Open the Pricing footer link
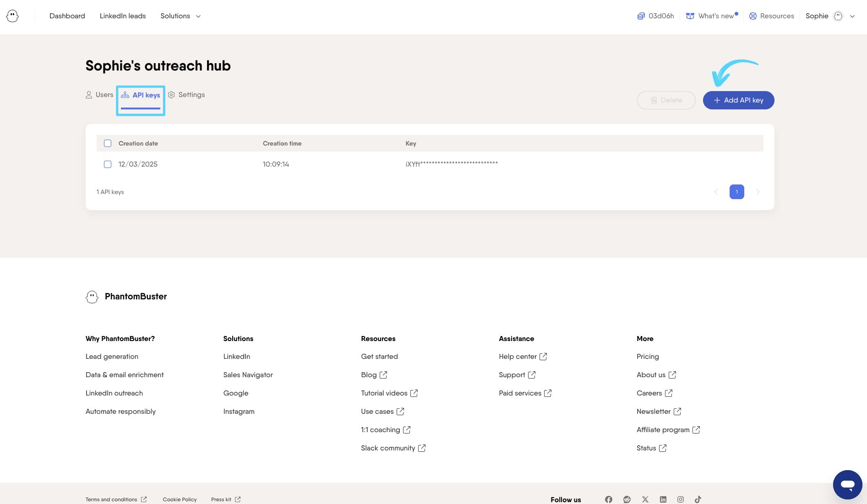Viewport: 867px width, 504px height. pos(648,357)
